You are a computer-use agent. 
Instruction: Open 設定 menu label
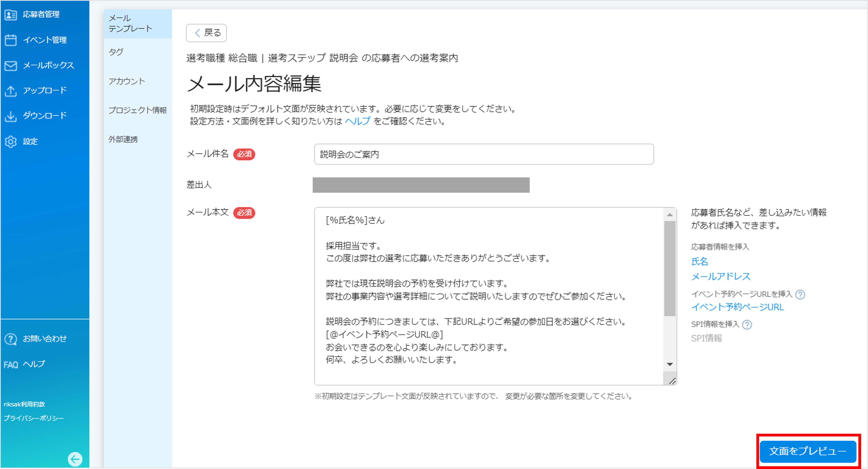30,142
